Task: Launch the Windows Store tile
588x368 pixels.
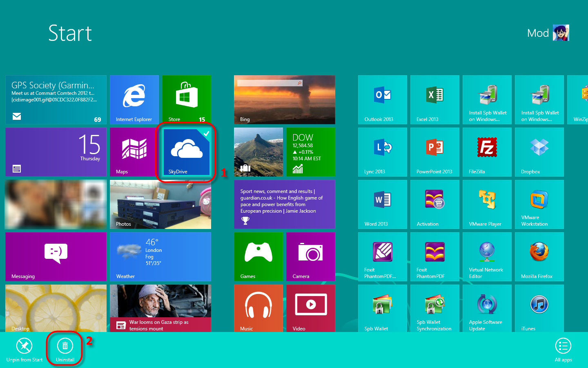Action: click(x=187, y=100)
